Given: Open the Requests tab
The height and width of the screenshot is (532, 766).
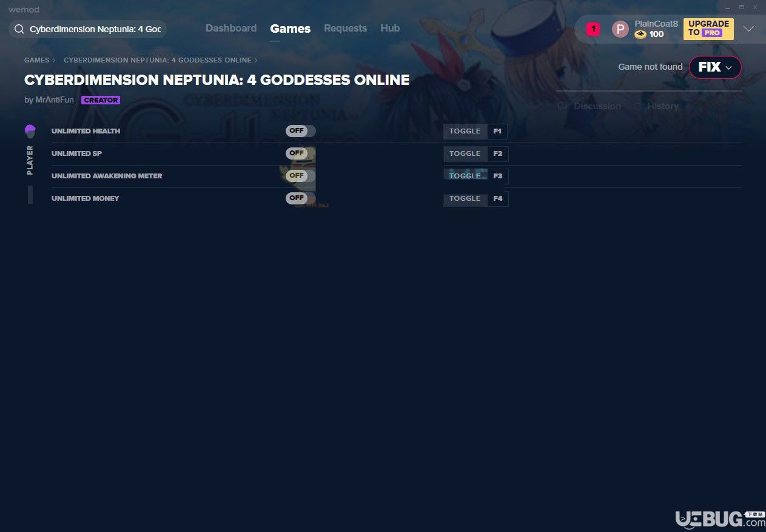Looking at the screenshot, I should (x=345, y=29).
